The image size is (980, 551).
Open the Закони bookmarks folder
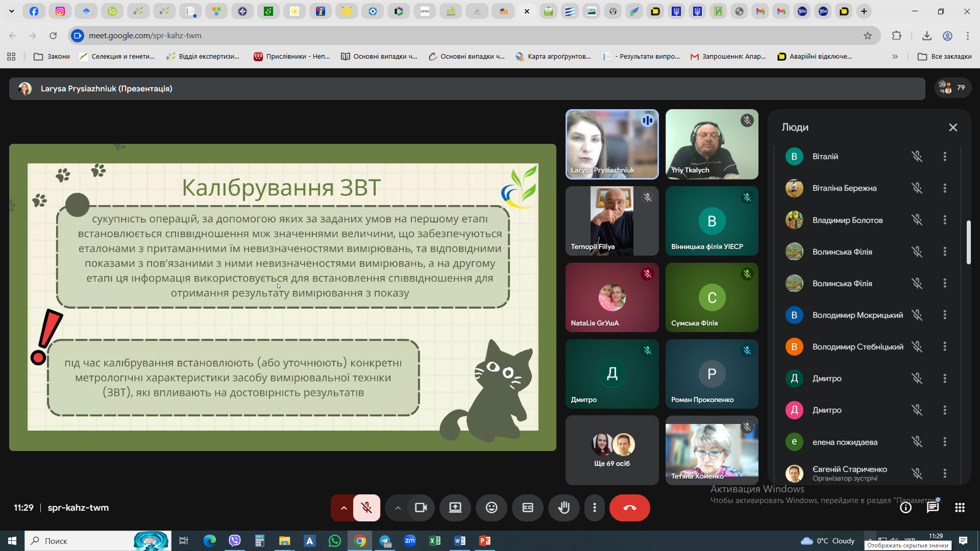pos(52,57)
